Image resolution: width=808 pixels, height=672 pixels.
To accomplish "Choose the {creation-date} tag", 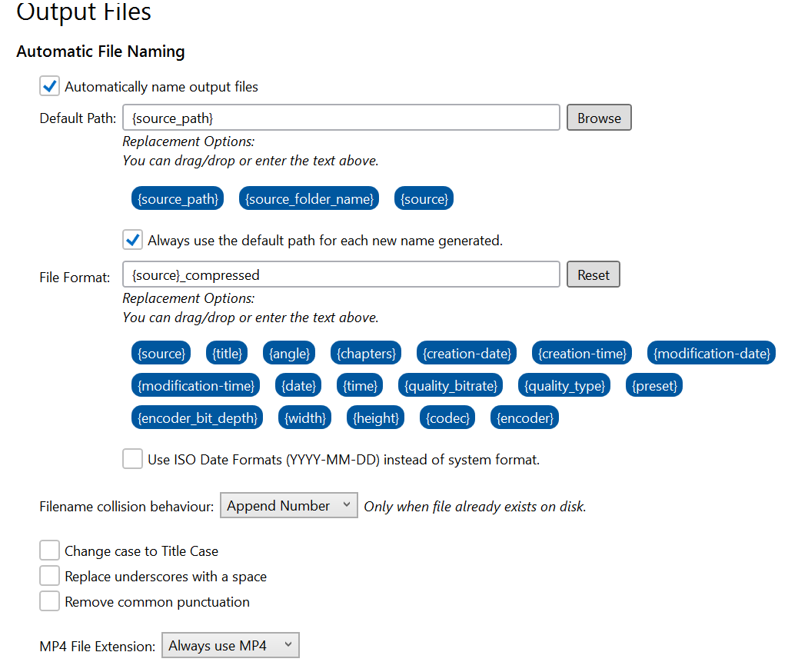I will pyautogui.click(x=467, y=353).
